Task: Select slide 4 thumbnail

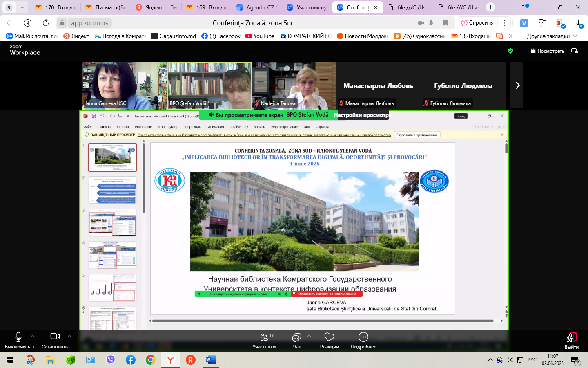Action: (112, 255)
